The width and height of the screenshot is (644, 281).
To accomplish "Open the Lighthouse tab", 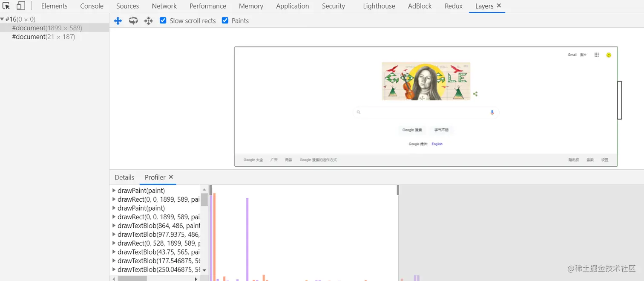I will (379, 6).
